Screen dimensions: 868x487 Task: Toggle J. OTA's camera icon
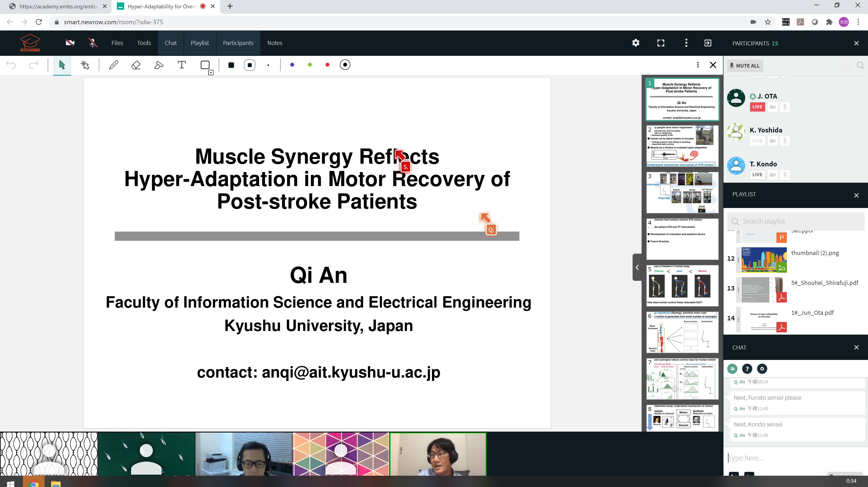[x=773, y=107]
